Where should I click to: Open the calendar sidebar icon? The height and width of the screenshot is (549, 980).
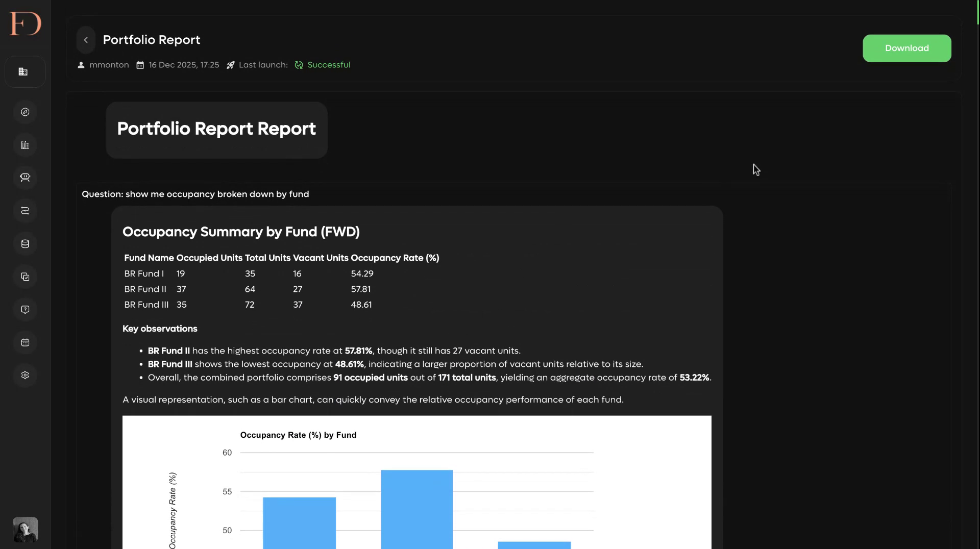(25, 343)
